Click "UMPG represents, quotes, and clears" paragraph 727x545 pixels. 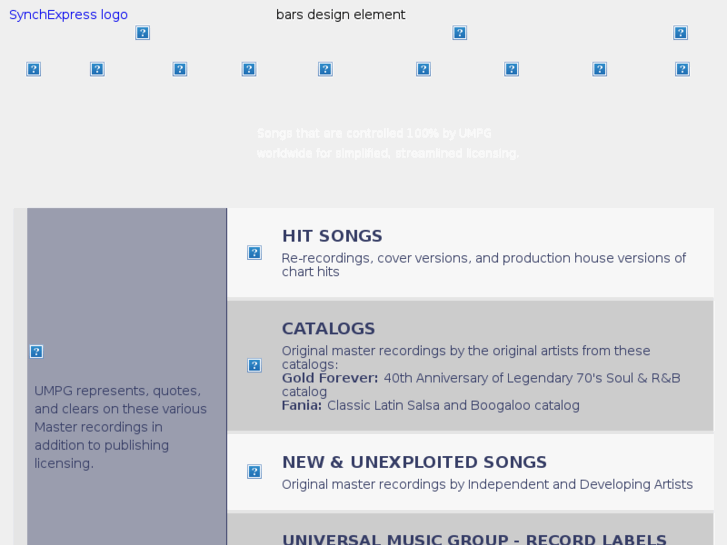[121, 427]
